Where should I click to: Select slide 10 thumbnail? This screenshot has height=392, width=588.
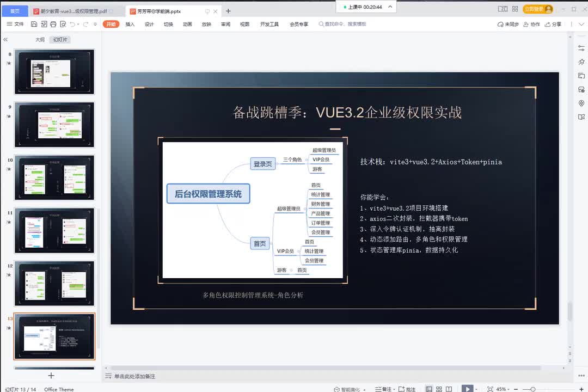(54, 177)
